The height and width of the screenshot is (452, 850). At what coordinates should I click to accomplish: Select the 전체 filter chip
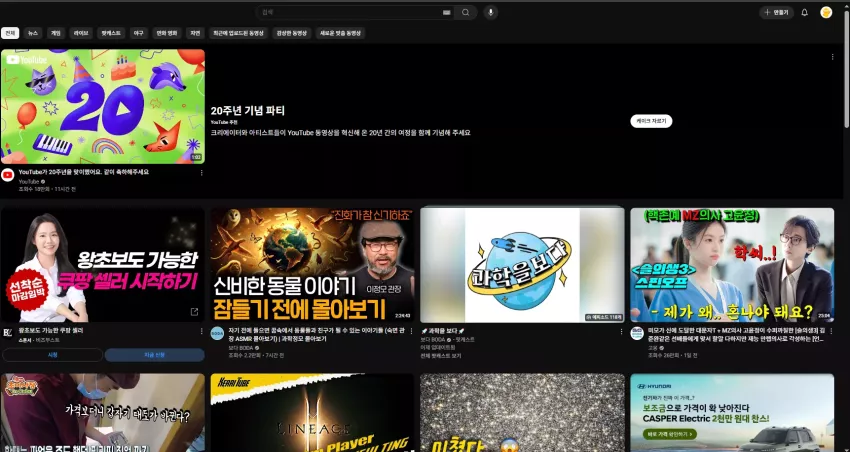click(10, 33)
